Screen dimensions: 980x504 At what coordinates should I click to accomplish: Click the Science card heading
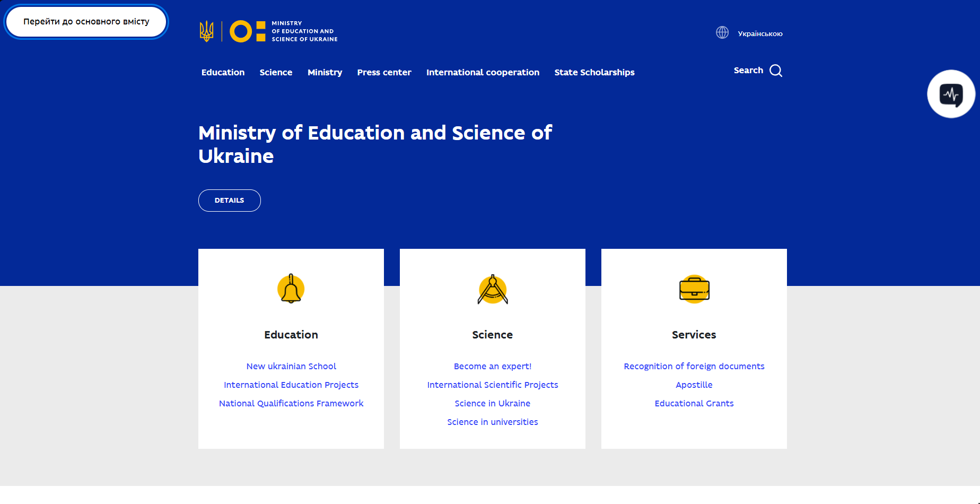click(493, 335)
